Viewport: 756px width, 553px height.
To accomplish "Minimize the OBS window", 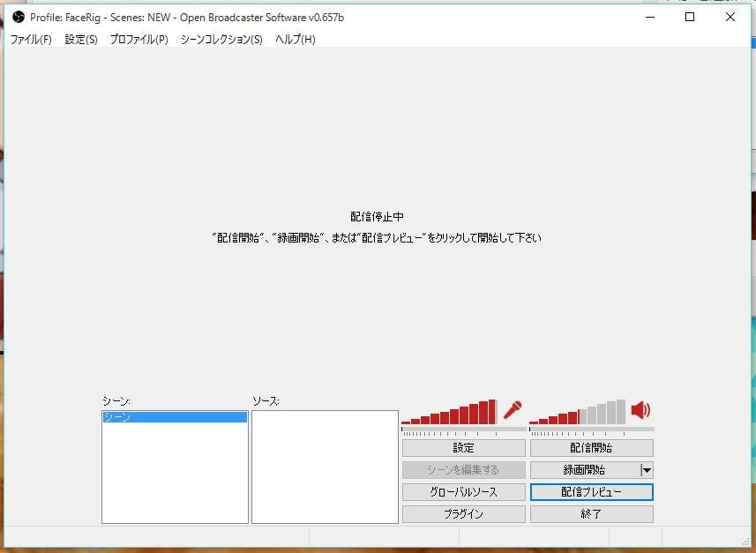I will (650, 18).
